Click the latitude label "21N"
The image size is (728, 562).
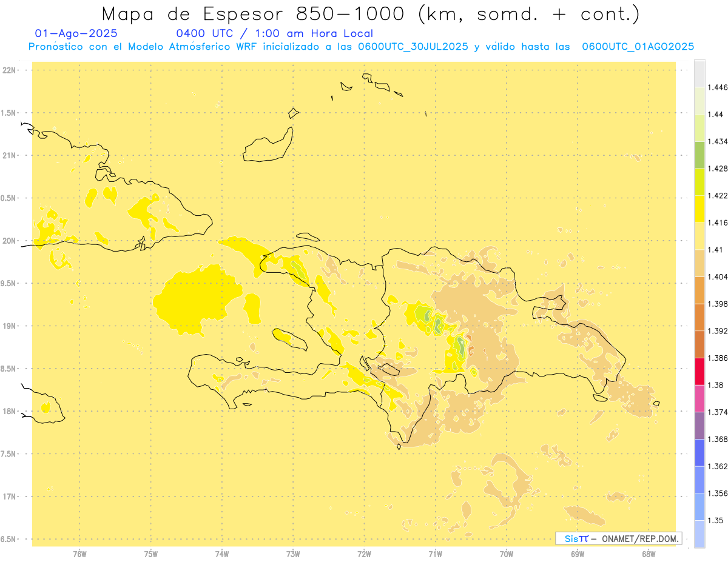pos(10,156)
